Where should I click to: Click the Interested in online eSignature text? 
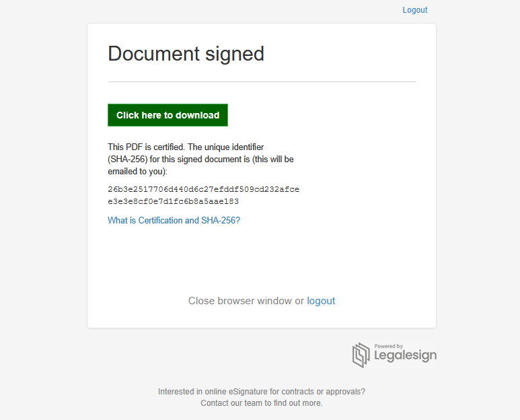coord(261,392)
